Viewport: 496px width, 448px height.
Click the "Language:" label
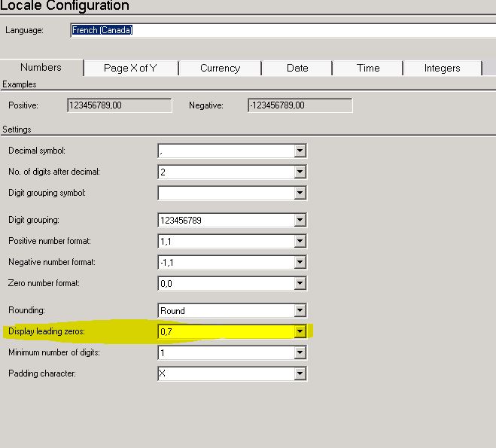pyautogui.click(x=24, y=30)
